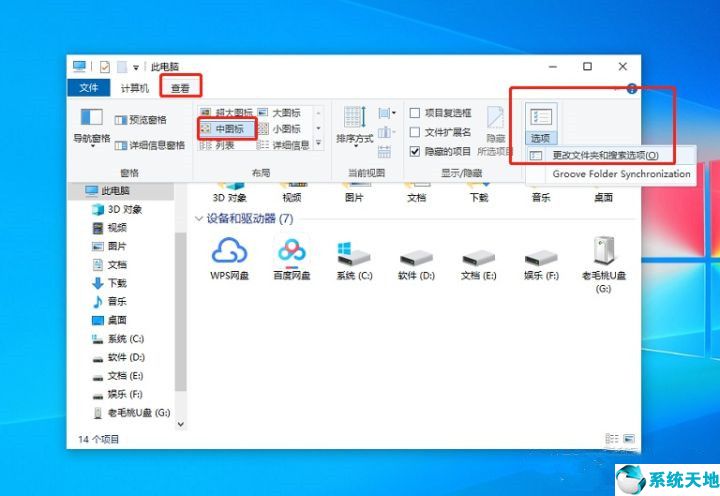Select 文档 in the sidebar
This screenshot has height=496, width=720.
109,265
